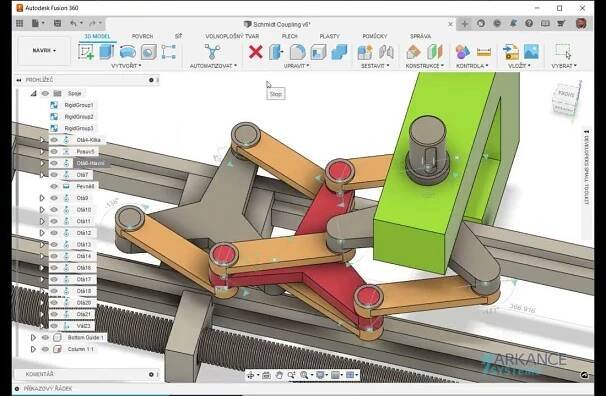Open the VYTVOŘIT dropdown menu
Viewport: 606px width, 396px height.
tap(126, 66)
